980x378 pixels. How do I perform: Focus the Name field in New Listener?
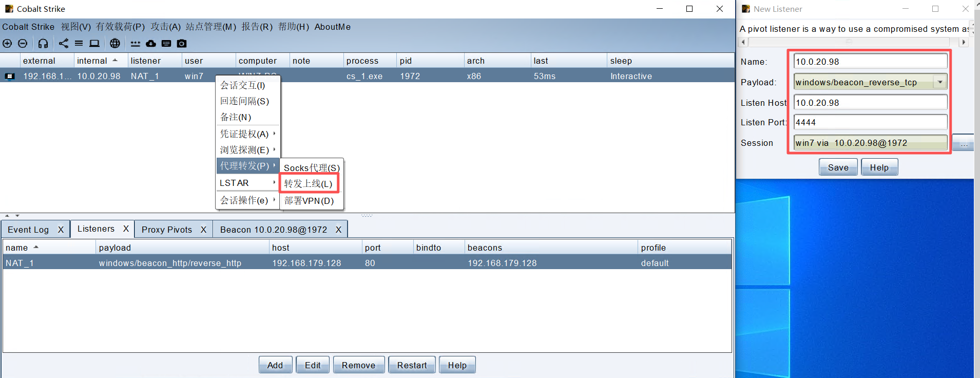pyautogui.click(x=870, y=62)
